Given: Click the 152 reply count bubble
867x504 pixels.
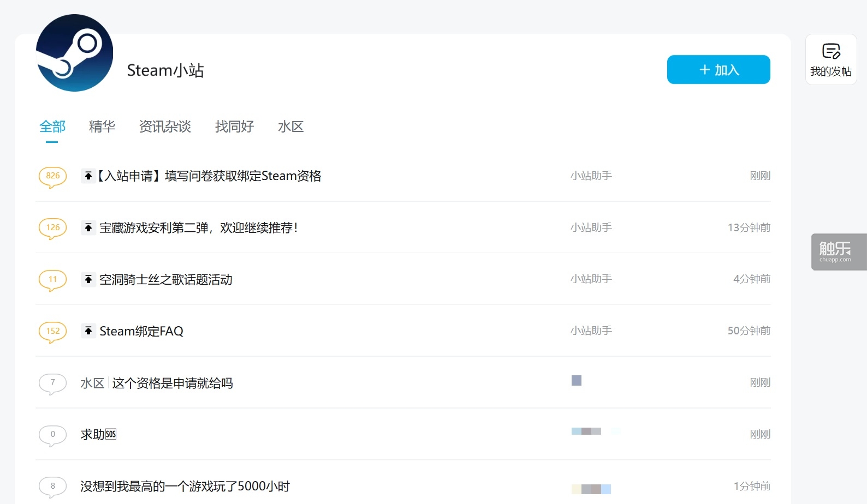Looking at the screenshot, I should [x=53, y=332].
